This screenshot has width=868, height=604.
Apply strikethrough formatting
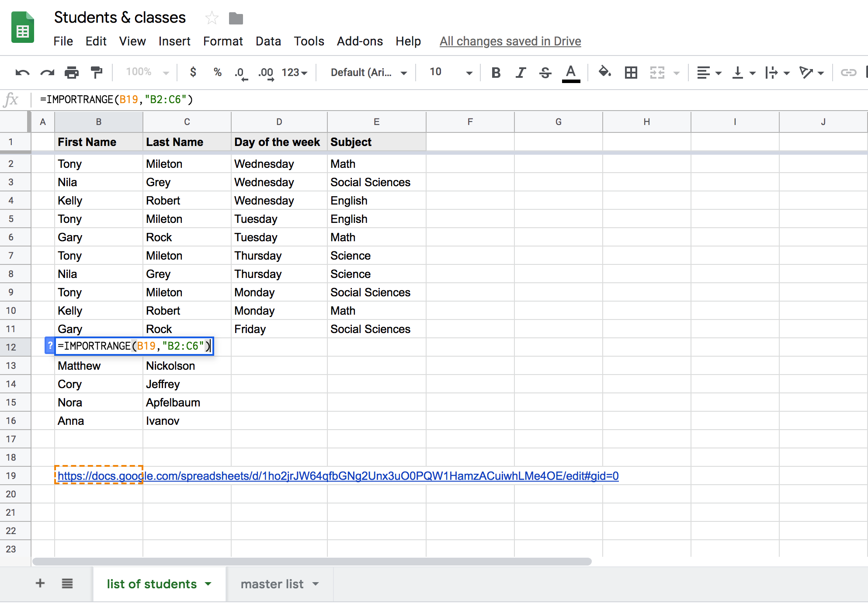(x=545, y=73)
